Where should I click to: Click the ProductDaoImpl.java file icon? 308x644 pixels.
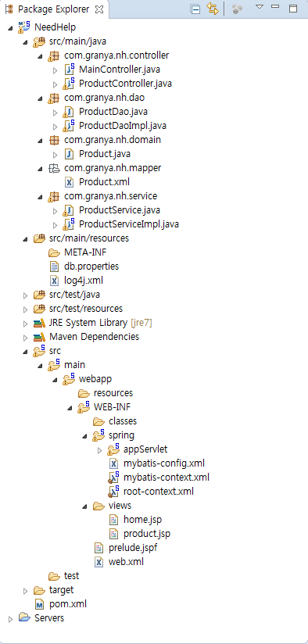[x=69, y=125]
